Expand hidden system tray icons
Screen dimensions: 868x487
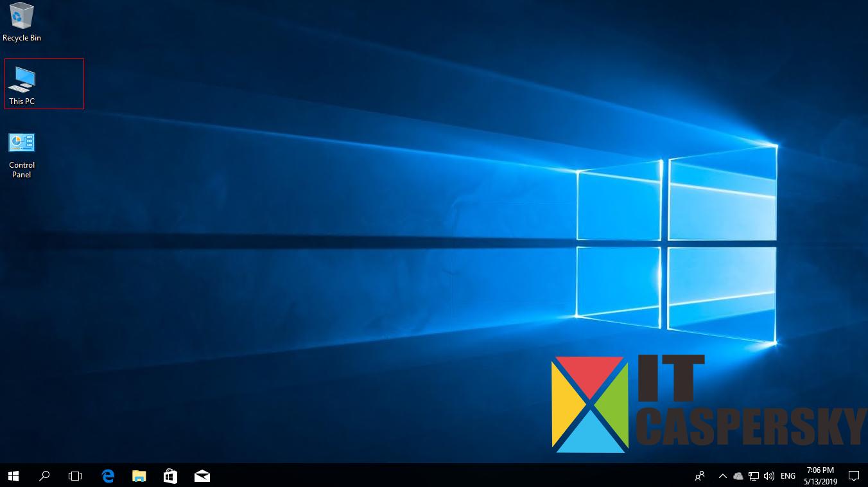point(723,476)
